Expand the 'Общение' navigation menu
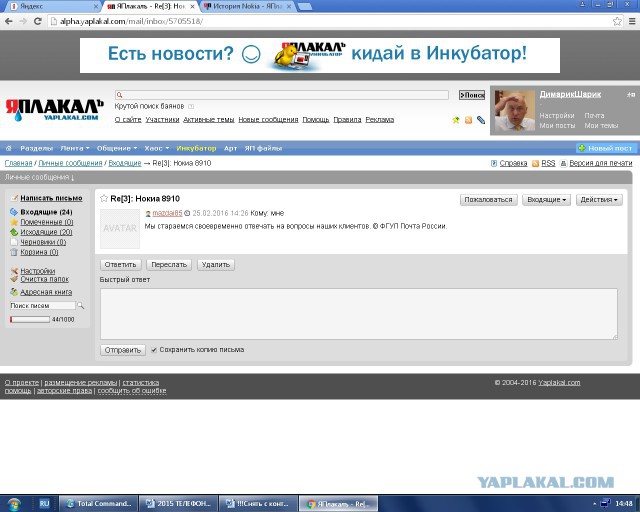640x512 pixels. 116,148
